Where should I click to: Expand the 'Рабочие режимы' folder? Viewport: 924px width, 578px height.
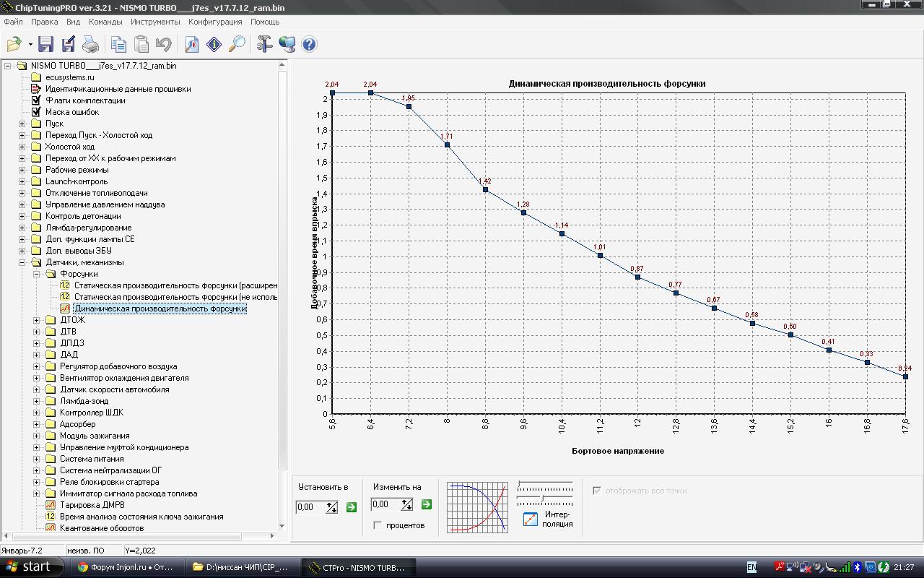pos(22,170)
